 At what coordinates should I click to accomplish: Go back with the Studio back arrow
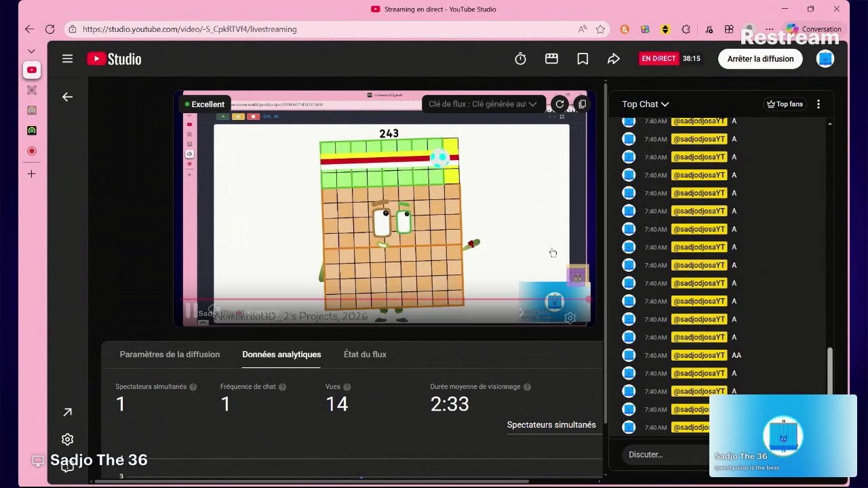67,97
